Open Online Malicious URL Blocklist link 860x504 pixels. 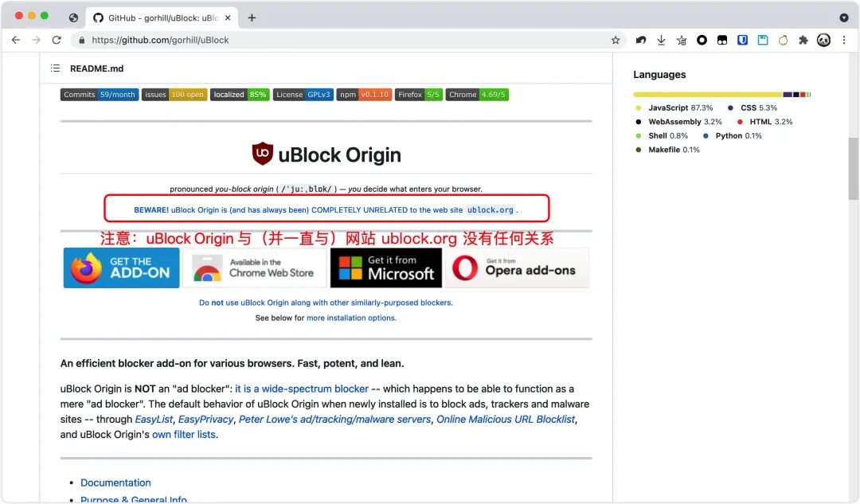click(x=506, y=420)
